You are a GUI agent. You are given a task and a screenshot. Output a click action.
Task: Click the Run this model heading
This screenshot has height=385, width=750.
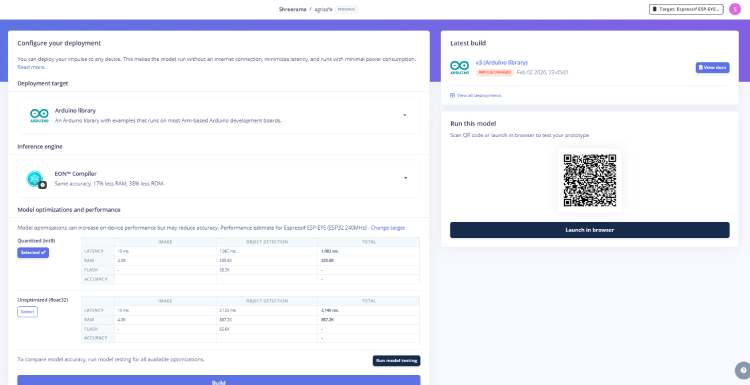point(473,123)
